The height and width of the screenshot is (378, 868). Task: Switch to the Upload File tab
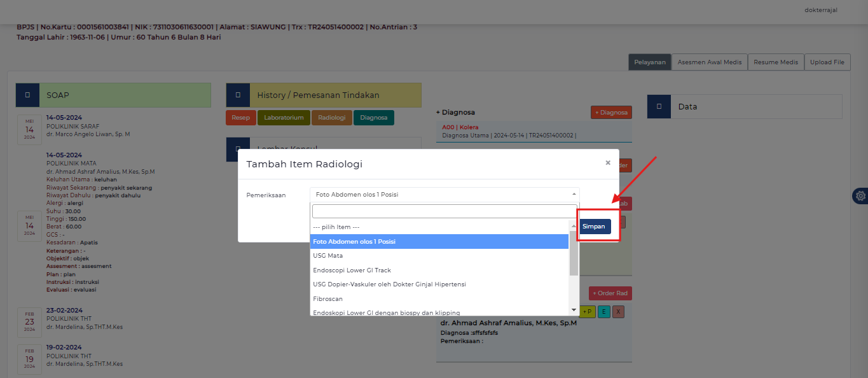click(x=827, y=62)
